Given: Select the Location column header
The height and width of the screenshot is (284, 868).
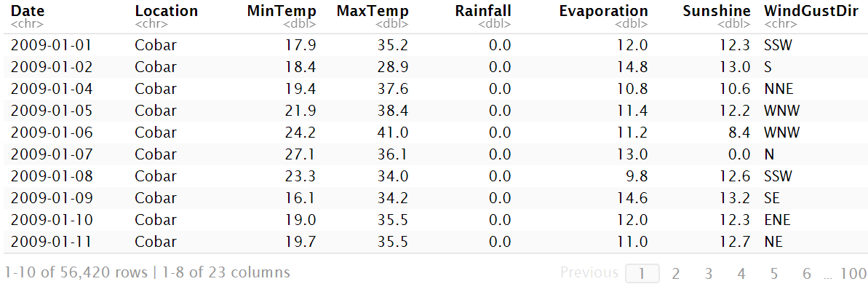Looking at the screenshot, I should [166, 11].
